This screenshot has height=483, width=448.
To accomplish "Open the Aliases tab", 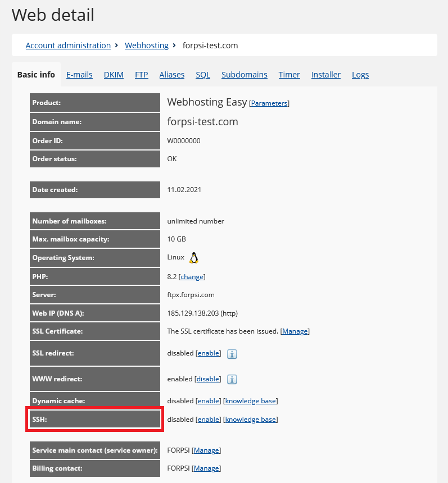I will coord(172,75).
